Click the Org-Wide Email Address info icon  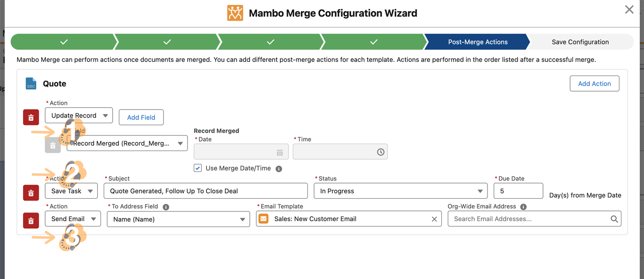click(523, 207)
